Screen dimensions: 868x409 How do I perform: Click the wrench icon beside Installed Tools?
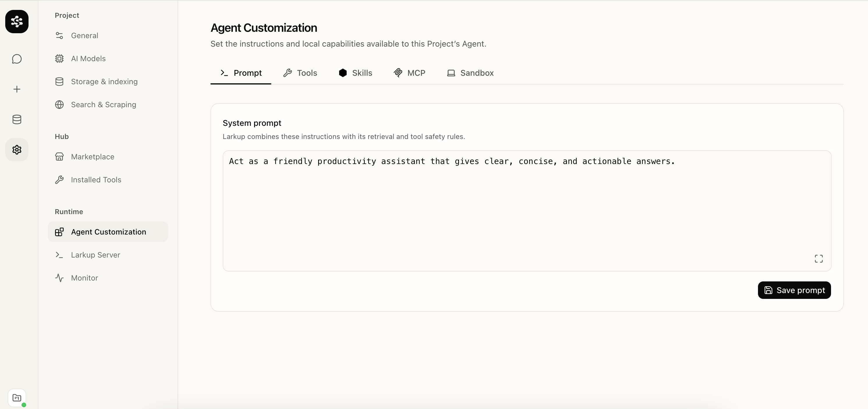[x=59, y=180]
